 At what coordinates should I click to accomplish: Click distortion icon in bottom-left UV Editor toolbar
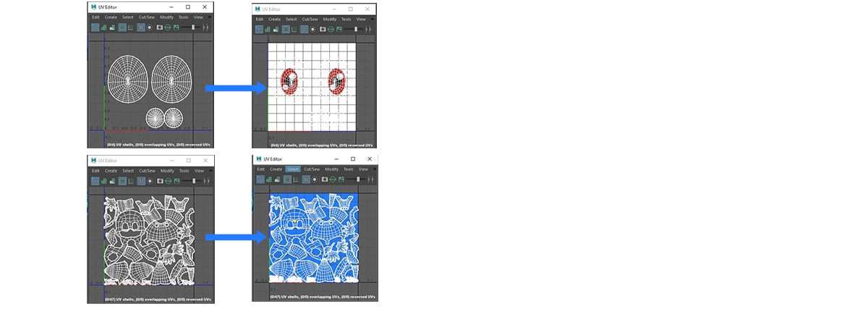[x=112, y=181]
